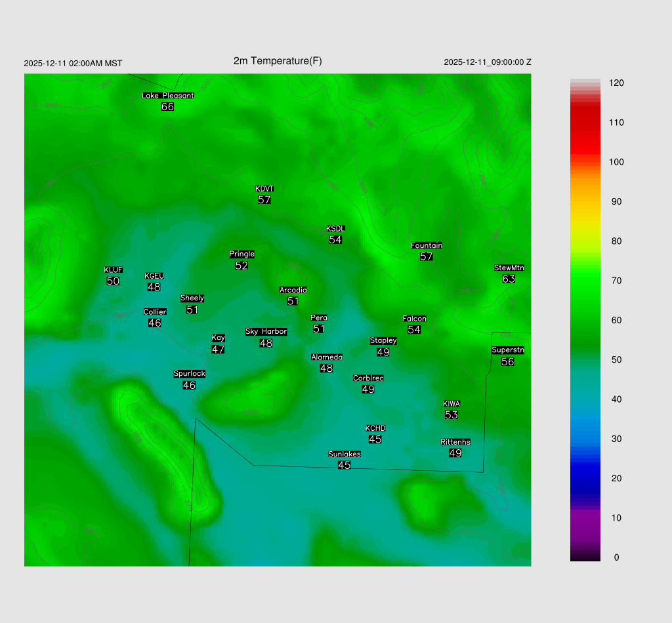Select the Pringle station label
The image size is (672, 623).
[x=241, y=254]
